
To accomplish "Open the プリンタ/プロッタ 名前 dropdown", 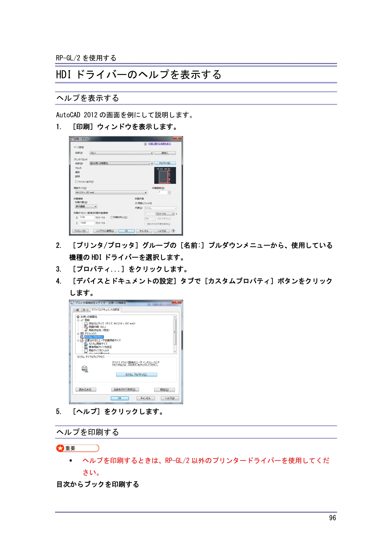I will click(x=121, y=163).
